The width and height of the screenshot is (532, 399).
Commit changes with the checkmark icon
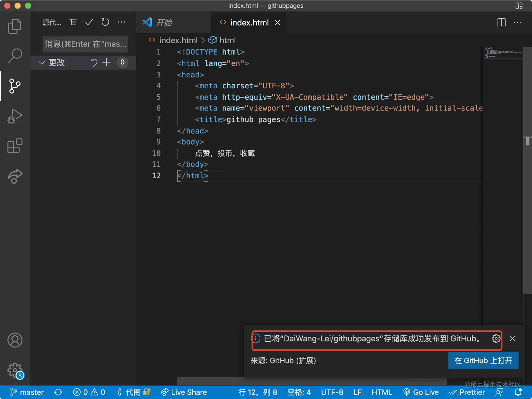pos(89,22)
